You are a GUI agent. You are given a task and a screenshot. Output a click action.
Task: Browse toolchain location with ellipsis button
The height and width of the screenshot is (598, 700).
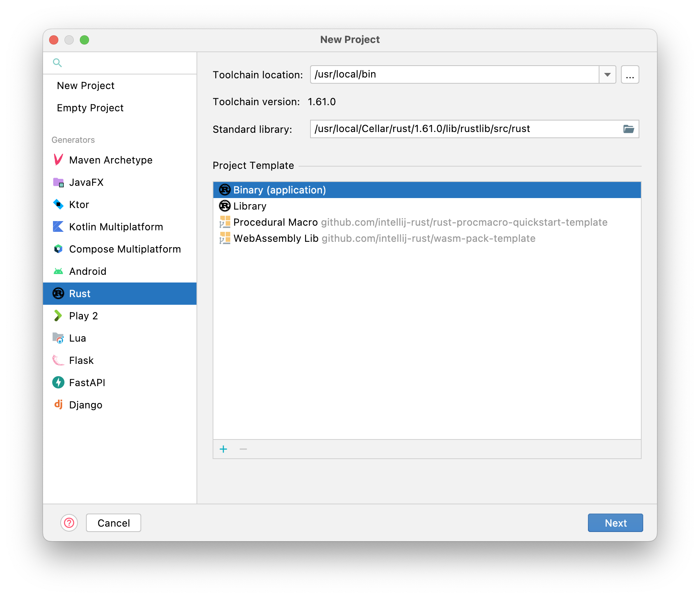tap(630, 74)
